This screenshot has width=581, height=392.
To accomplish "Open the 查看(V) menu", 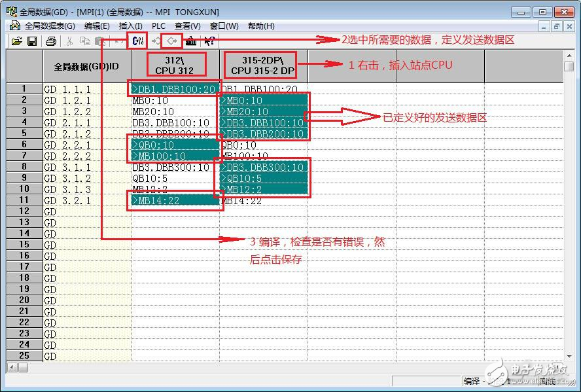I will (x=188, y=26).
